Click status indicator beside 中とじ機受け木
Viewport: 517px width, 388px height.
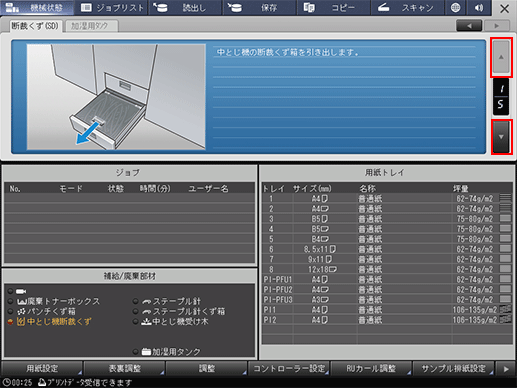[x=136, y=322]
